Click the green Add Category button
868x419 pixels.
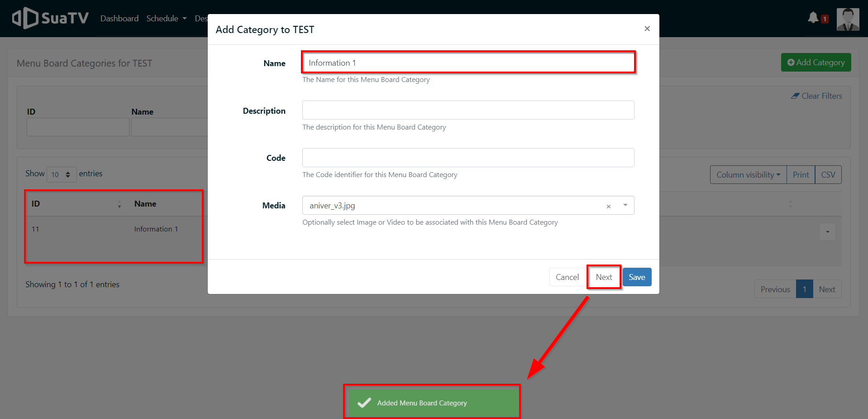pyautogui.click(x=816, y=63)
